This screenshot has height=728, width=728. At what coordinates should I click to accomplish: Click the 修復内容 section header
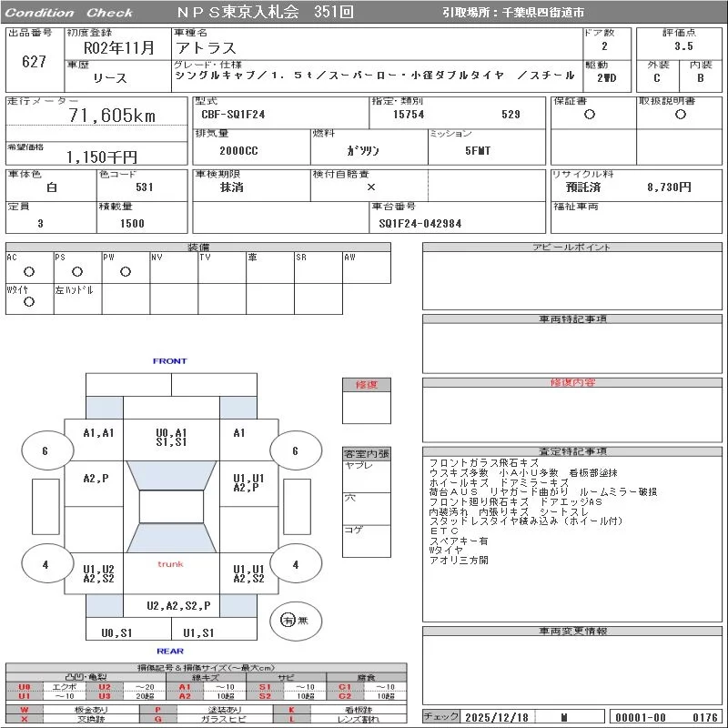coord(573,383)
